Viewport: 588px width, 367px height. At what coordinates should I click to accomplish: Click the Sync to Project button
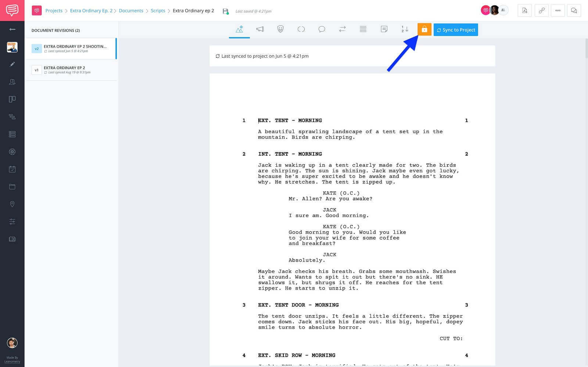coord(456,30)
